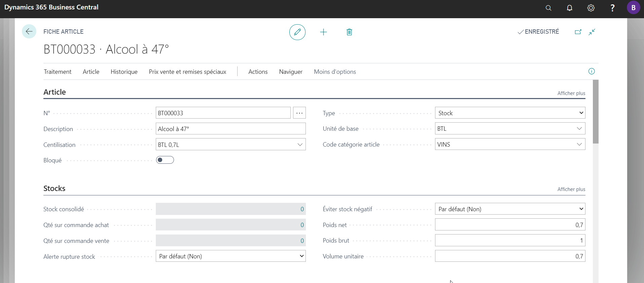
Task: Open the Historique menu
Action: [x=124, y=72]
